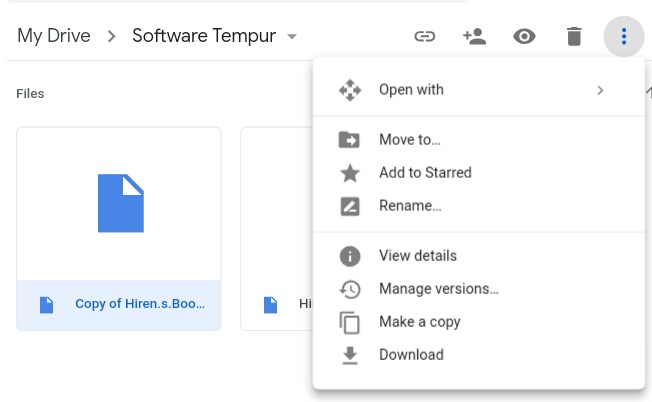Click the small file icon on the second file card
Screen dimensions: 652x402
click(270, 305)
